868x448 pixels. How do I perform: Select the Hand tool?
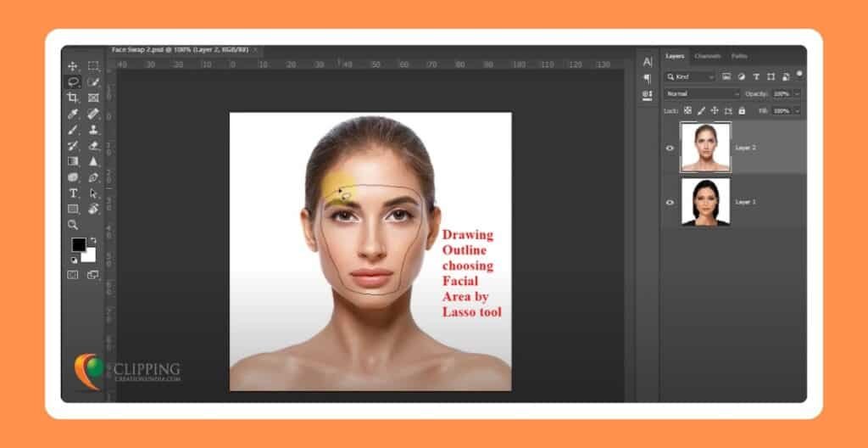(93, 209)
